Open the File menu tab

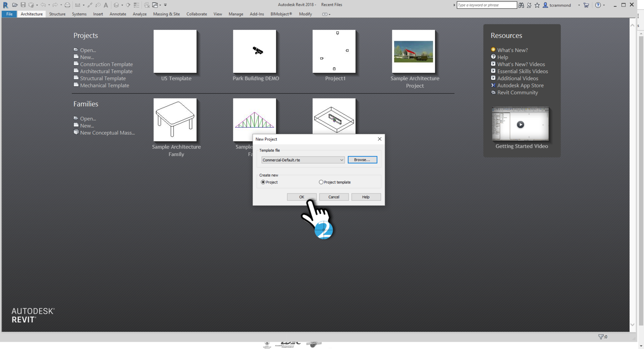pyautogui.click(x=9, y=14)
